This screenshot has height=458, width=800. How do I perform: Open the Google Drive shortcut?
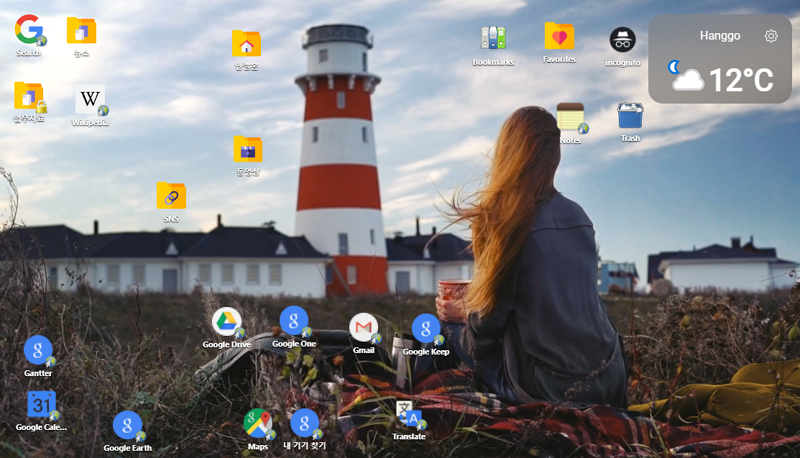pyautogui.click(x=227, y=322)
